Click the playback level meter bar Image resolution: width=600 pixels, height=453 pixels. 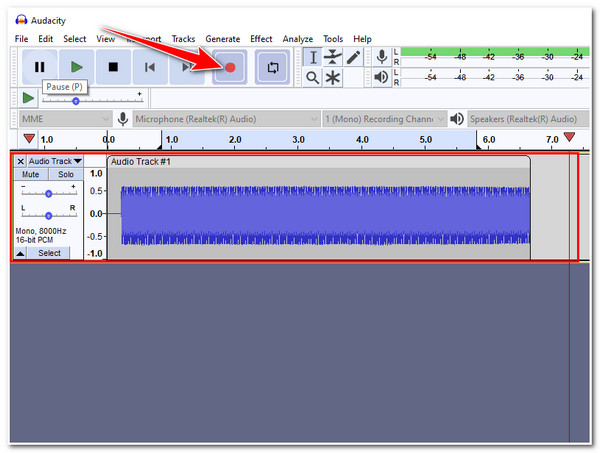tap(494, 78)
